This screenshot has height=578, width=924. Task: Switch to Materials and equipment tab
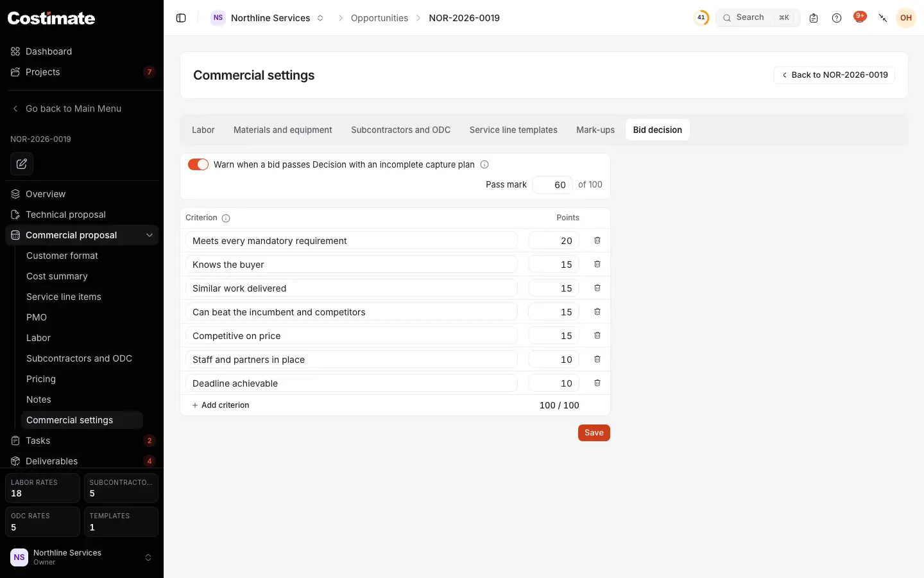click(283, 130)
